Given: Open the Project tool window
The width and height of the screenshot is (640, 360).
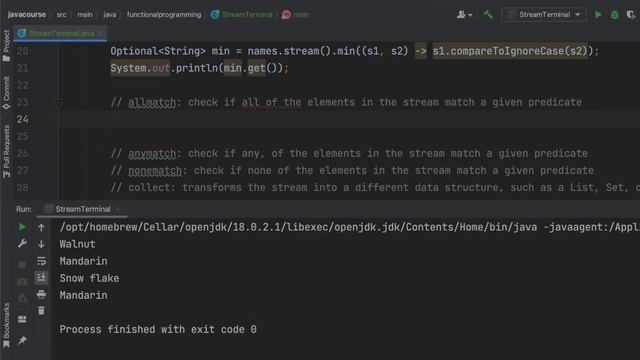Looking at the screenshot, I should [x=6, y=46].
